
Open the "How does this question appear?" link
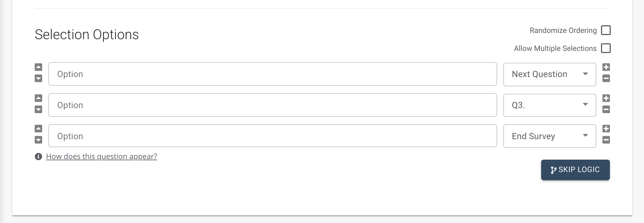101,157
